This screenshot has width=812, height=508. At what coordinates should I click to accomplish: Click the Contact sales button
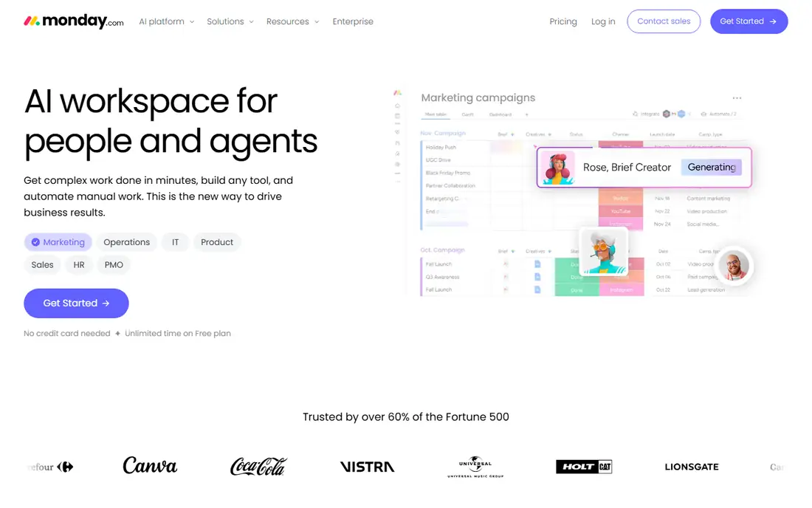pyautogui.click(x=664, y=21)
